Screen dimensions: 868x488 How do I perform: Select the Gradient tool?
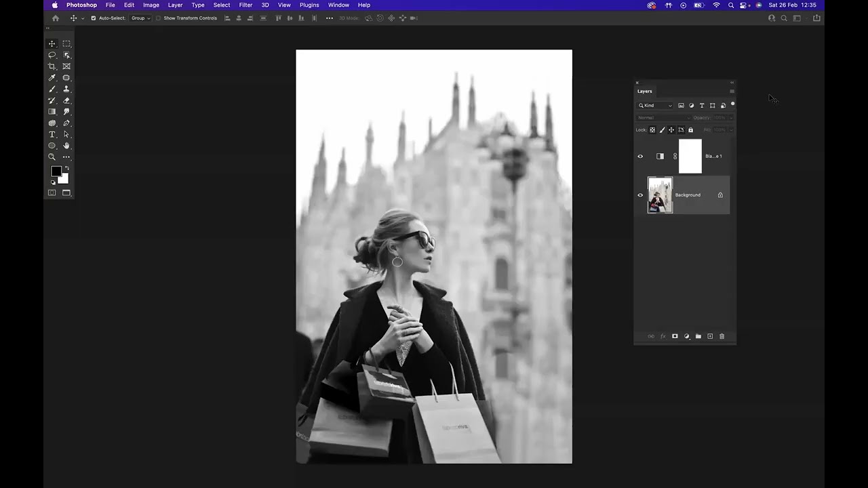pyautogui.click(x=52, y=112)
